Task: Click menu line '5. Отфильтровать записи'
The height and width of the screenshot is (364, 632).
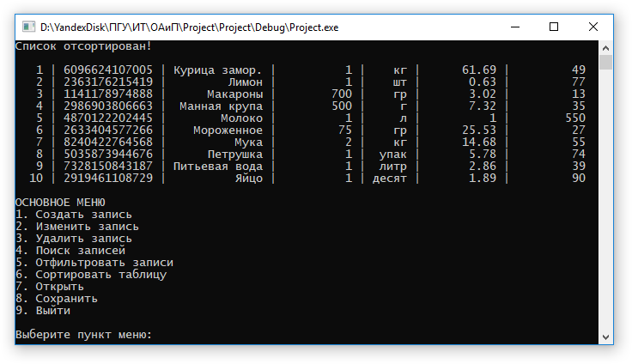Action: pos(94,263)
